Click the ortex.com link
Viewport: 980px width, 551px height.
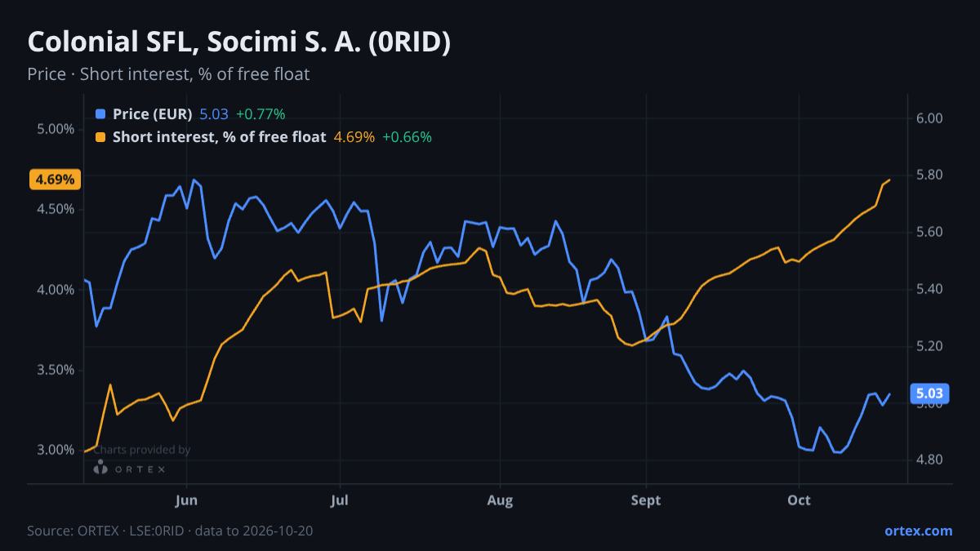[x=918, y=531]
